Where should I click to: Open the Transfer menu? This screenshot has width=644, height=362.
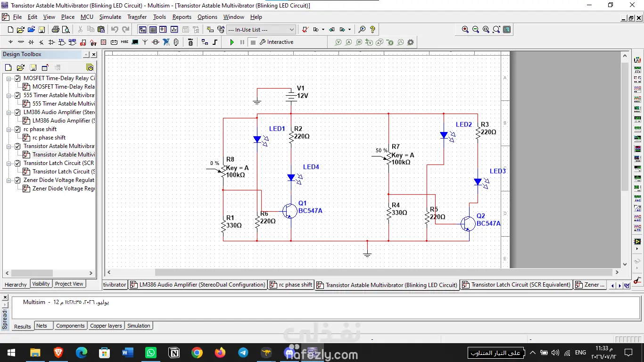pyautogui.click(x=137, y=17)
